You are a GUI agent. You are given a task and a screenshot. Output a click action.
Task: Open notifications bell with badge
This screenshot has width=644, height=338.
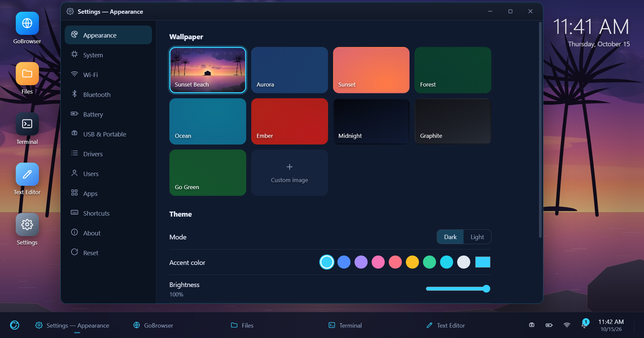585,324
